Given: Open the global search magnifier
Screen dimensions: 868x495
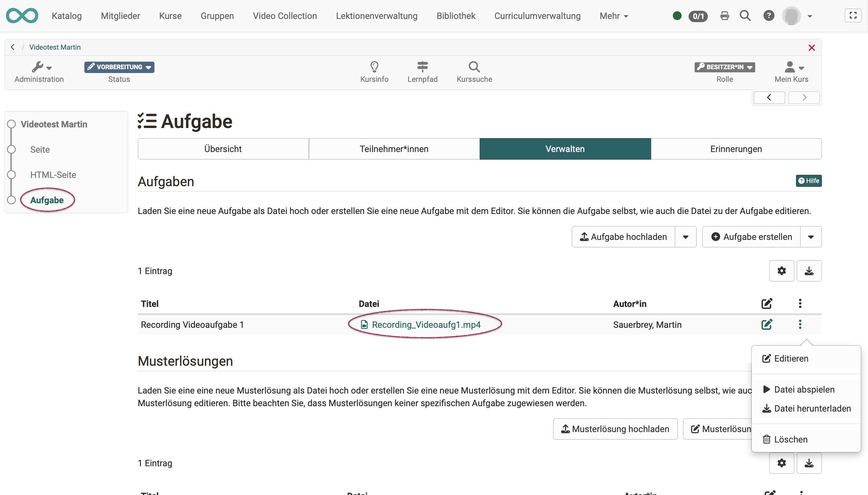Looking at the screenshot, I should point(745,15).
